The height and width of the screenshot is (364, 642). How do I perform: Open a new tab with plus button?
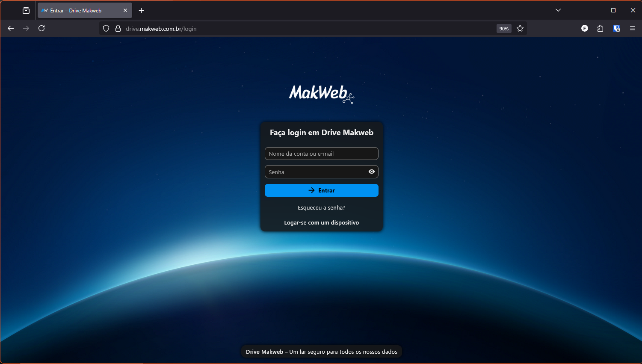coord(142,10)
